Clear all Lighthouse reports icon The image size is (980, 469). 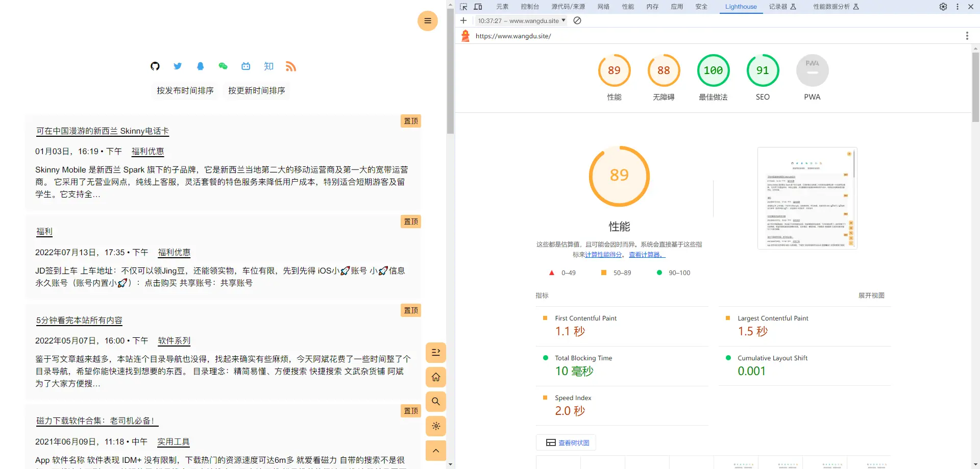[x=577, y=20]
